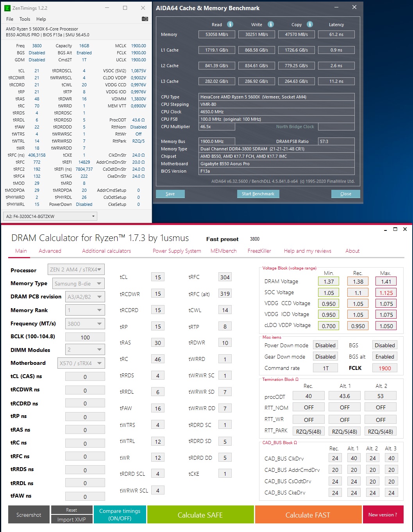This screenshot has width=413, height=532.
Task: Click the tRFC ns input field
Action: click(x=85, y=456)
